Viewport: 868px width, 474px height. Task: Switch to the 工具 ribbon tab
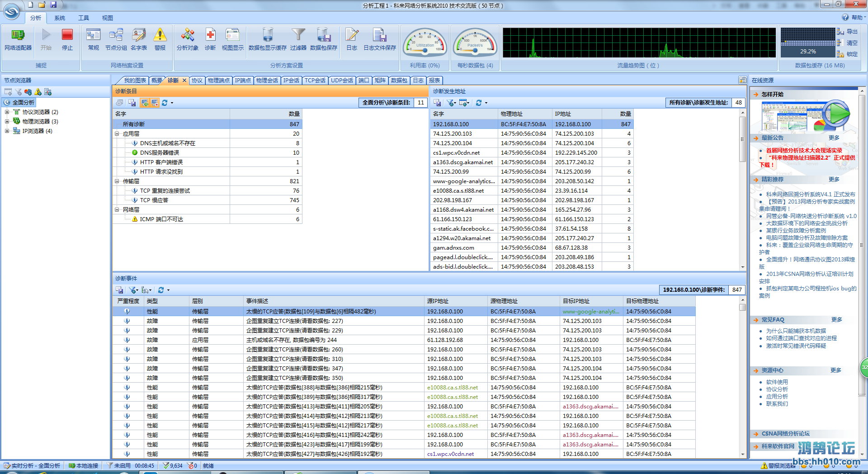[84, 18]
